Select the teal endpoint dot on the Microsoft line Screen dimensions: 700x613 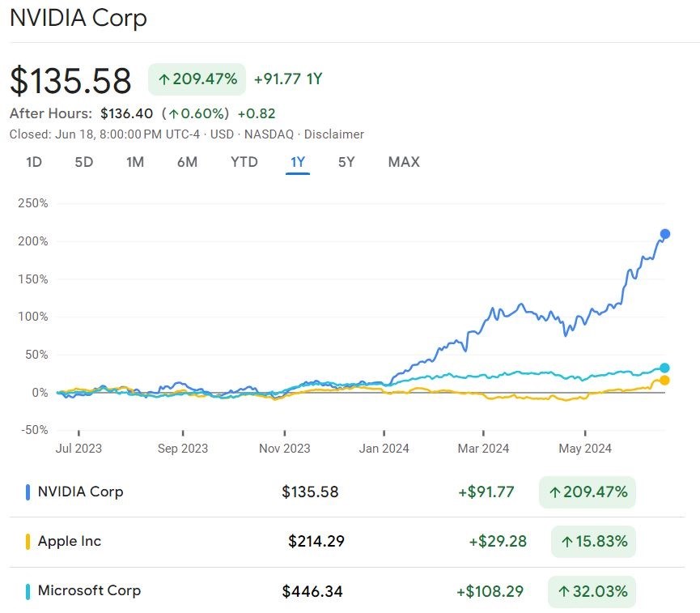tap(666, 367)
